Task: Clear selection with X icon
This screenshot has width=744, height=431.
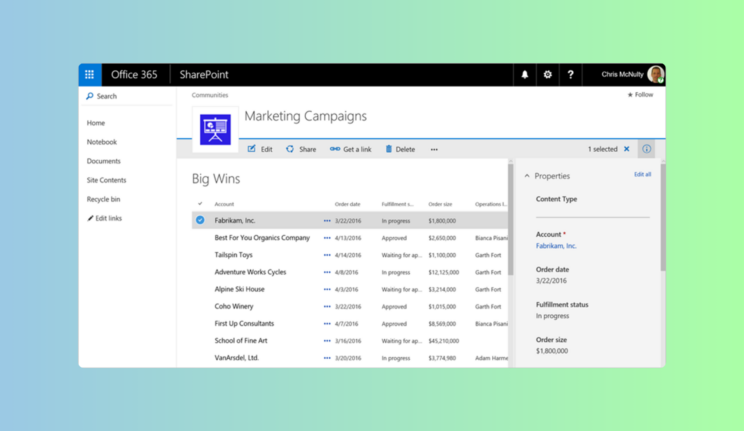Action: [x=626, y=149]
